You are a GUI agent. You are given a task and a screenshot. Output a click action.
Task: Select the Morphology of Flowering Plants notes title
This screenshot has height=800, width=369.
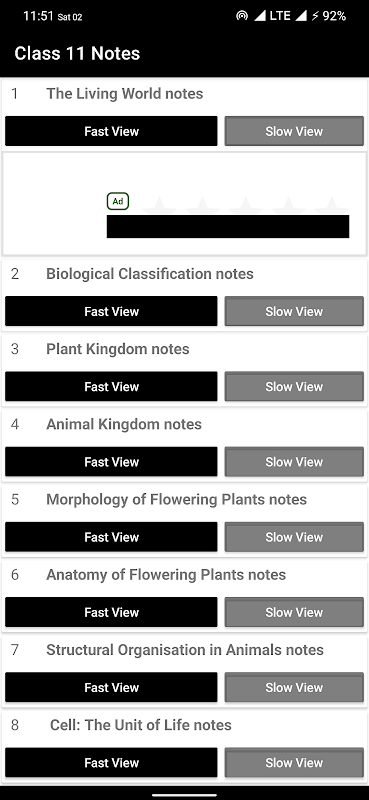(x=177, y=499)
